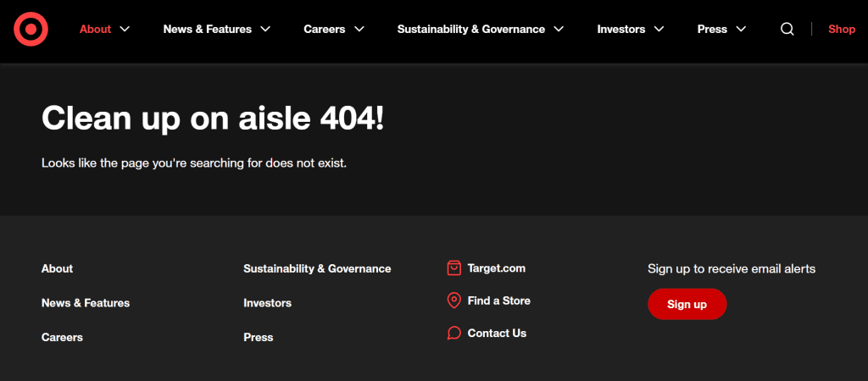The width and height of the screenshot is (868, 381).
Task: Expand the Careers menu chevron
Action: 359,29
